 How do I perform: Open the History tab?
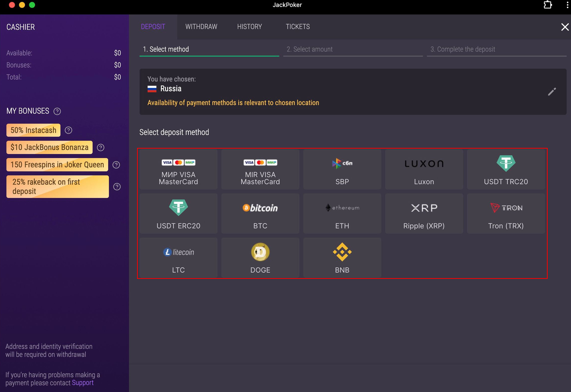249,27
